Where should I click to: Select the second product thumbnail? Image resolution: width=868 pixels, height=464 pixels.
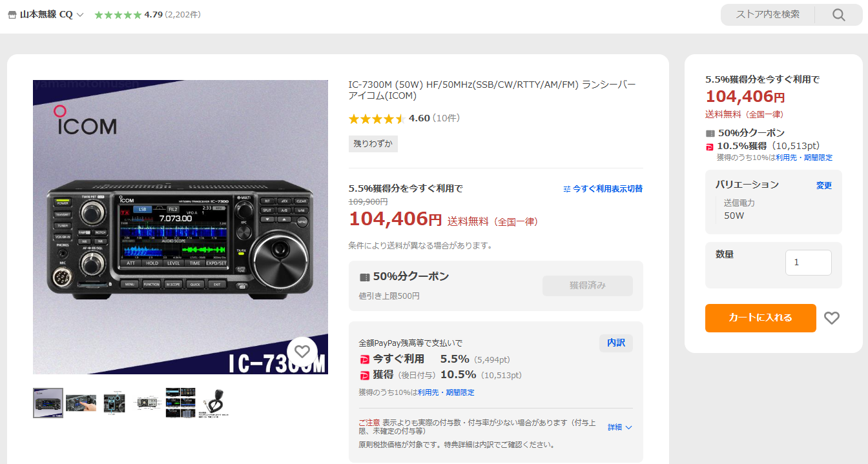tap(81, 403)
